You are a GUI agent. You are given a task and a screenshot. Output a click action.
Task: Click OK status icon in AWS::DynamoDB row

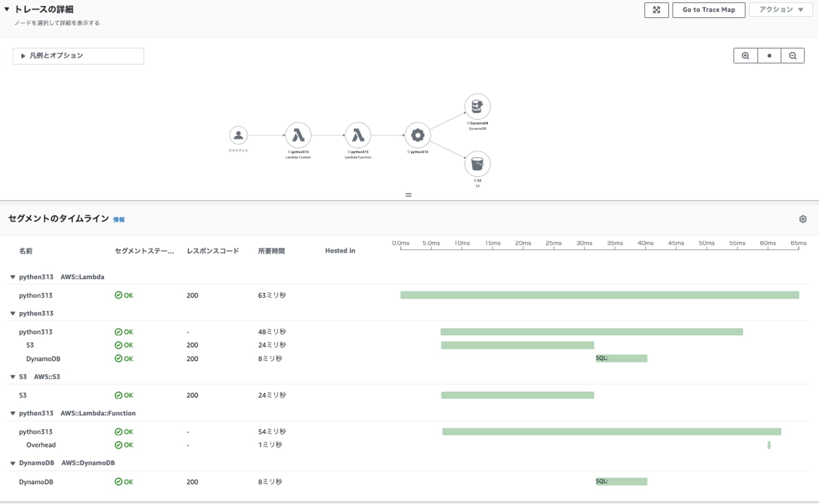pos(118,482)
